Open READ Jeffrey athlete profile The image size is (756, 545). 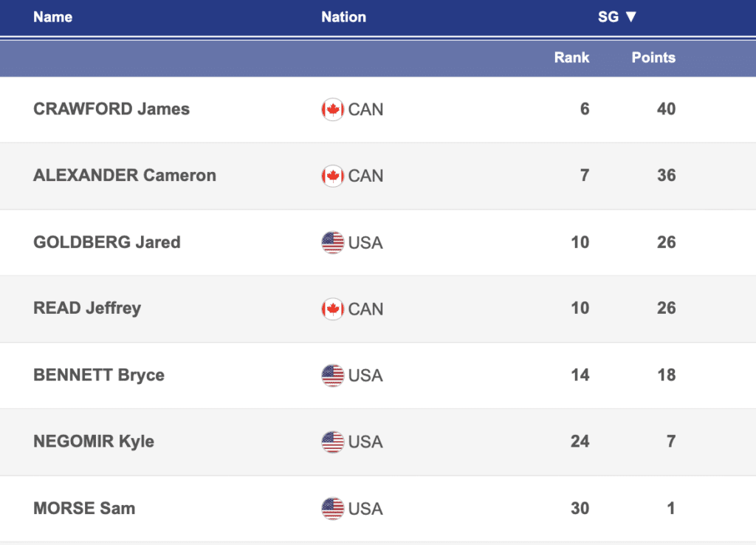pos(87,309)
